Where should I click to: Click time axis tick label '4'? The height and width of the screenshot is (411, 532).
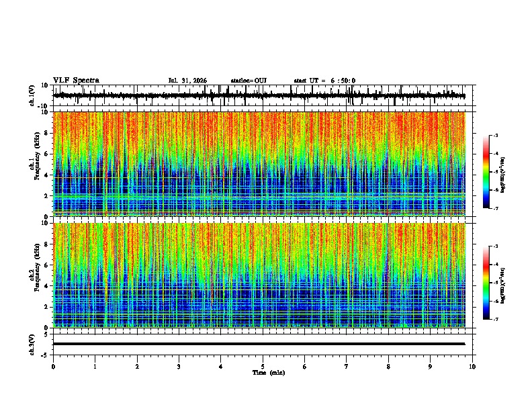click(221, 367)
